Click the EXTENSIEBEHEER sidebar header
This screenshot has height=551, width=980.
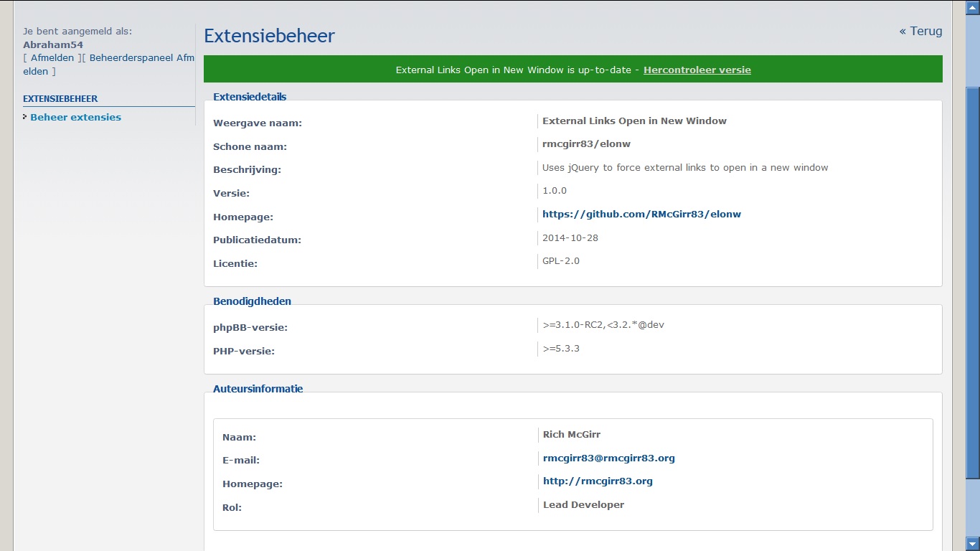pos(60,99)
